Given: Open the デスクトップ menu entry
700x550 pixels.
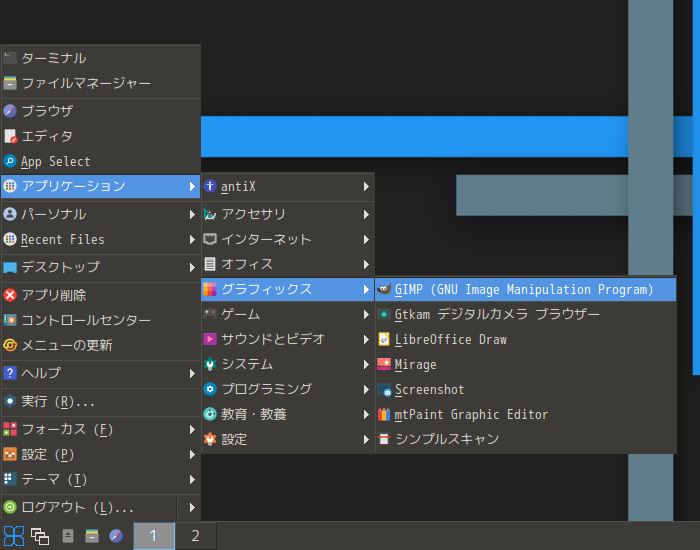Looking at the screenshot, I should [100, 267].
